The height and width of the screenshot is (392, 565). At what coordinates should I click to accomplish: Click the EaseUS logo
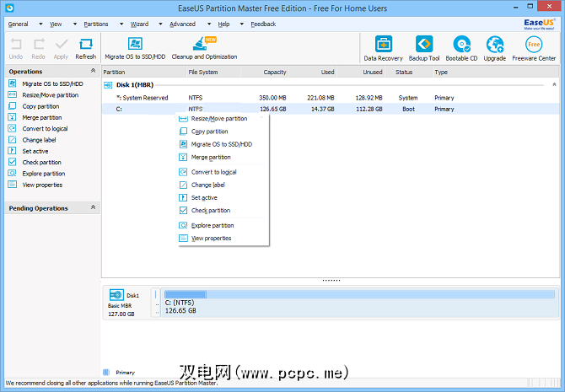(540, 24)
